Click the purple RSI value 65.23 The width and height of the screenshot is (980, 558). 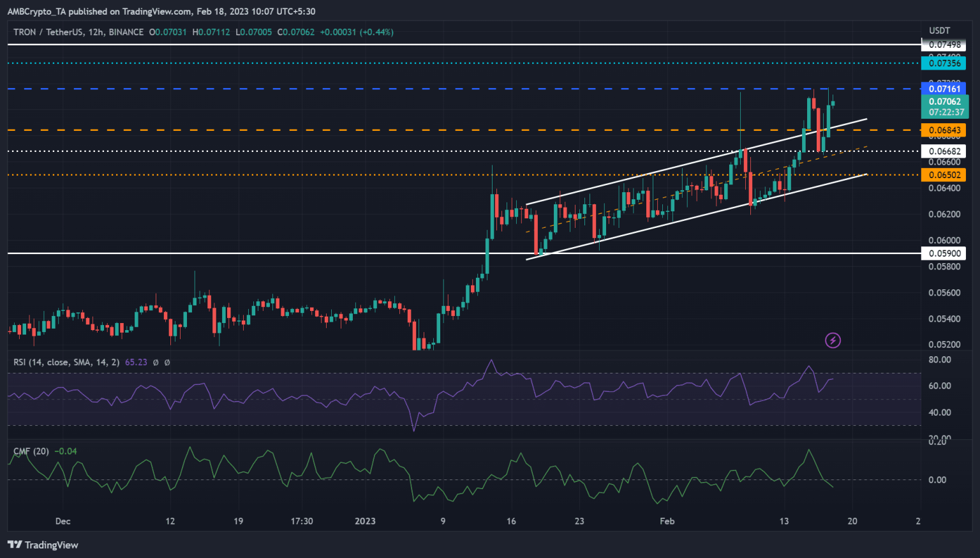(135, 362)
